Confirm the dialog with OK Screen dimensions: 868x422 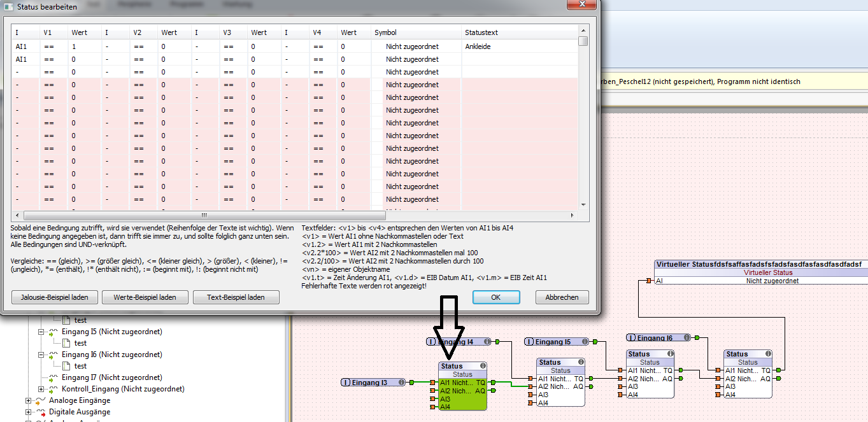[x=496, y=297]
